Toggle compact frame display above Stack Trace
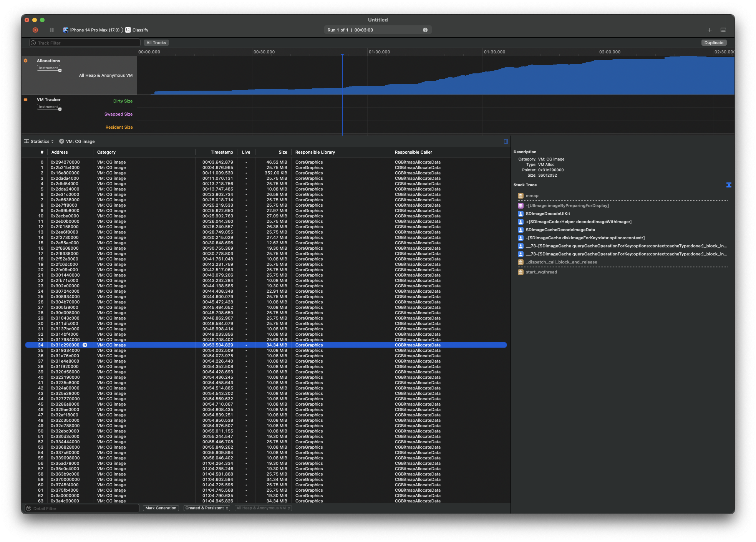 tap(729, 185)
